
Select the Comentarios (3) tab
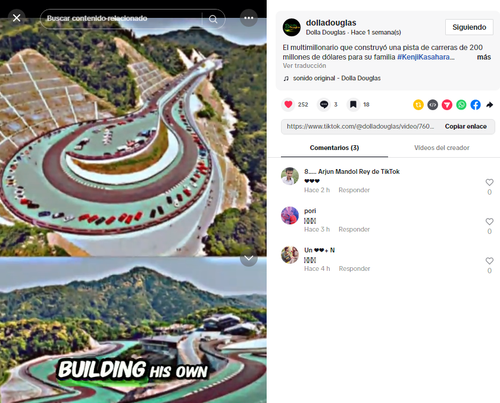[334, 148]
